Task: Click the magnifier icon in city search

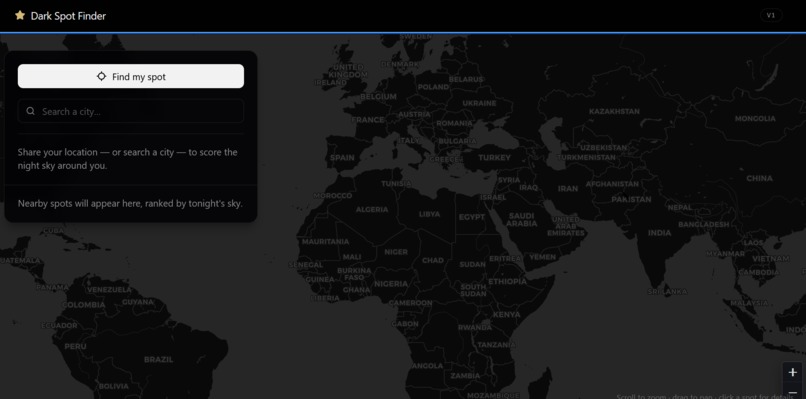Action: point(31,111)
